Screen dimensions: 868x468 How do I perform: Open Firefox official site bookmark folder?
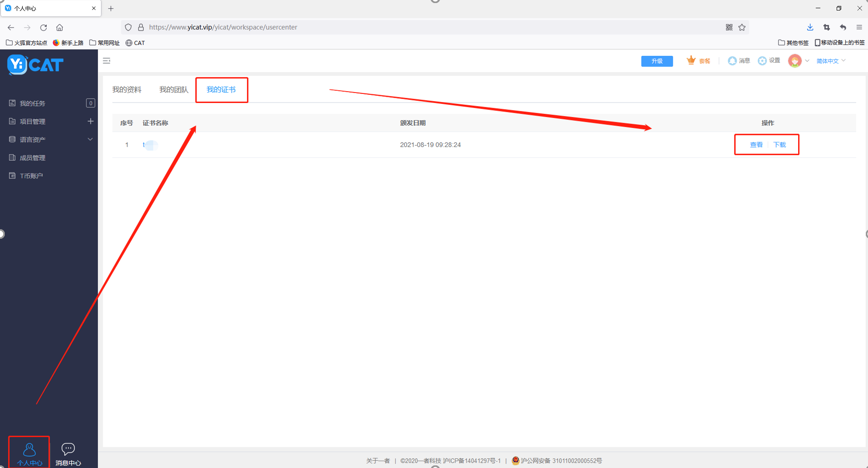coord(27,43)
